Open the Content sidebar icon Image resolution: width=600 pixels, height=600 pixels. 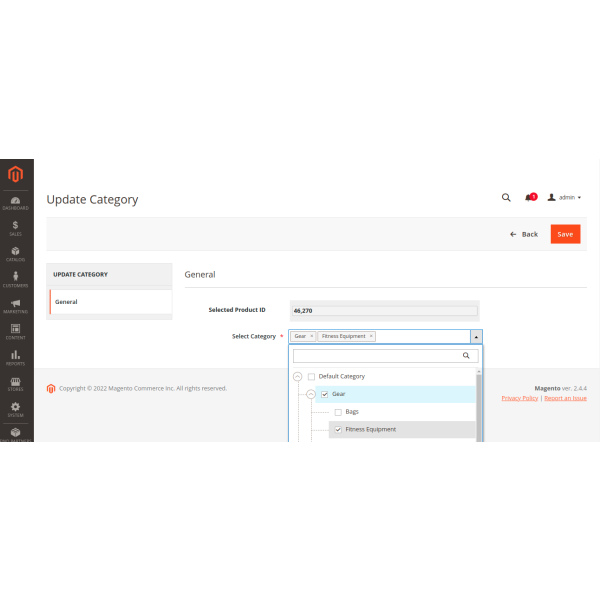pos(16,332)
